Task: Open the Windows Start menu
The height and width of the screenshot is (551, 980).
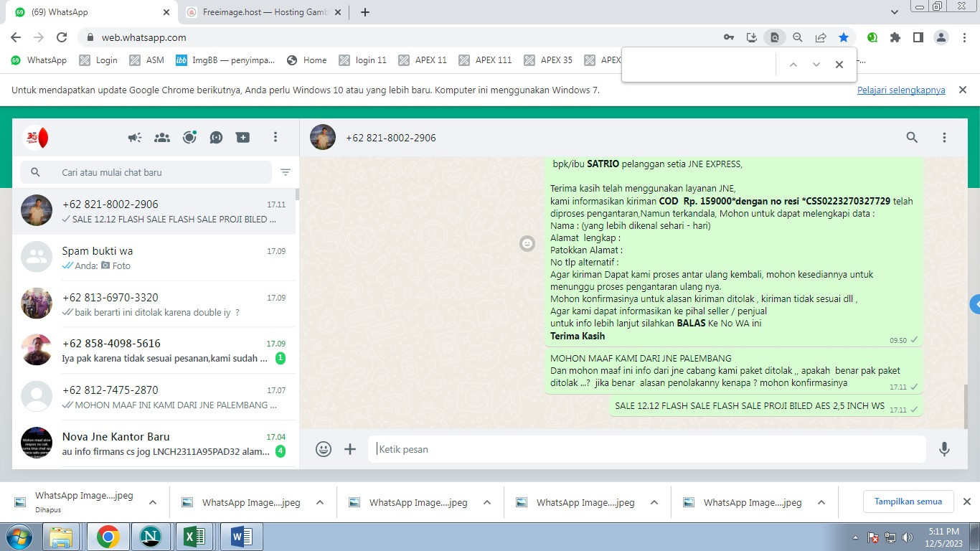Action: pos(19,537)
